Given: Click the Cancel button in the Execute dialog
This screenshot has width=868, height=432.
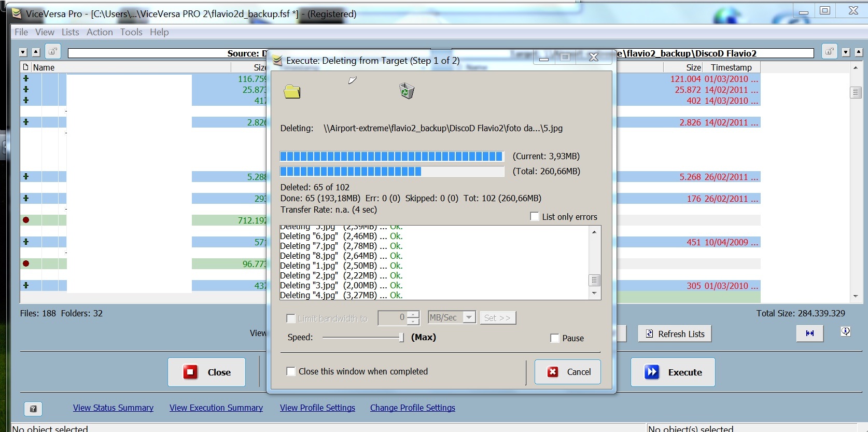Looking at the screenshot, I should click(x=568, y=372).
